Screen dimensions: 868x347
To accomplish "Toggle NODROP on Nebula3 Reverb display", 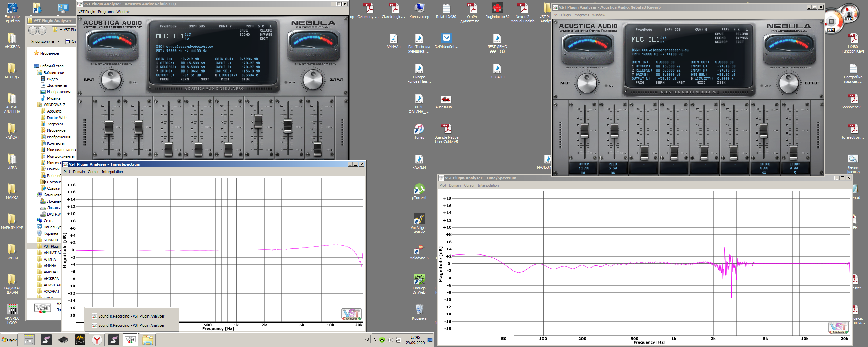I will [721, 42].
